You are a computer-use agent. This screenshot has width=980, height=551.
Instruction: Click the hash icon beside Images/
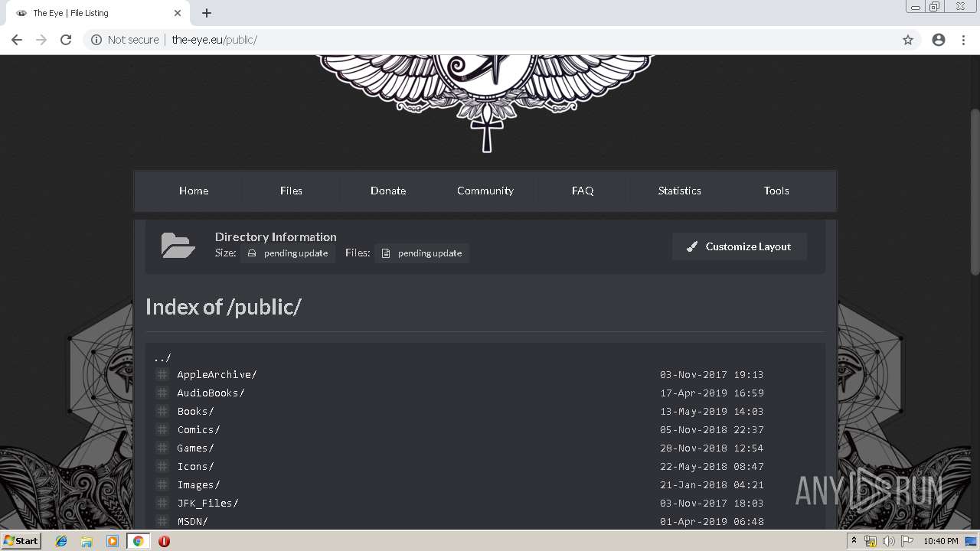[x=162, y=484]
